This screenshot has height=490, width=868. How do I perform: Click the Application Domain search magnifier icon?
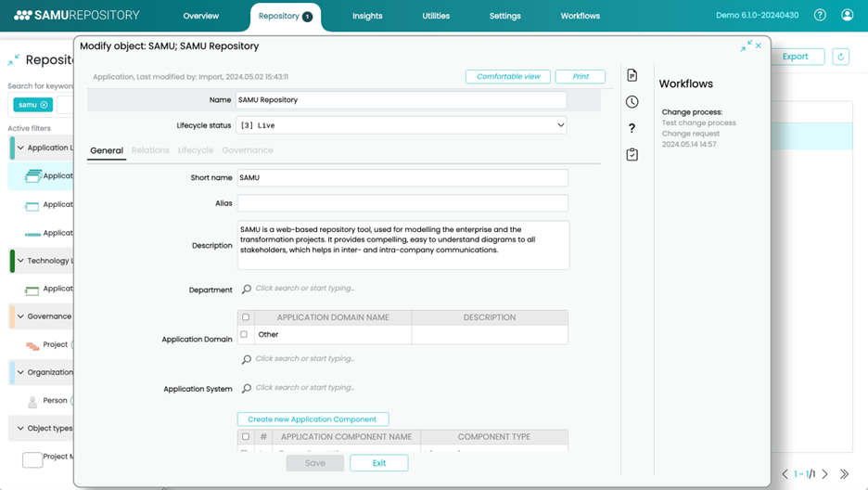(x=247, y=359)
